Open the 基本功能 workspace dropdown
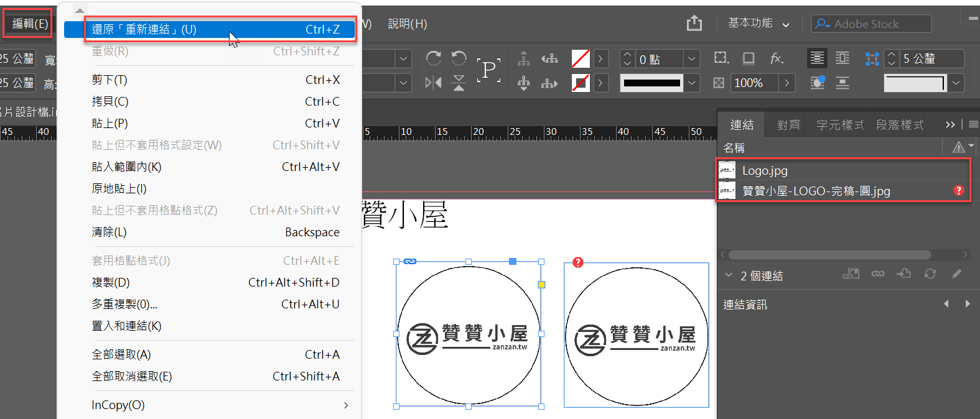This screenshot has height=419, width=980. (x=759, y=23)
